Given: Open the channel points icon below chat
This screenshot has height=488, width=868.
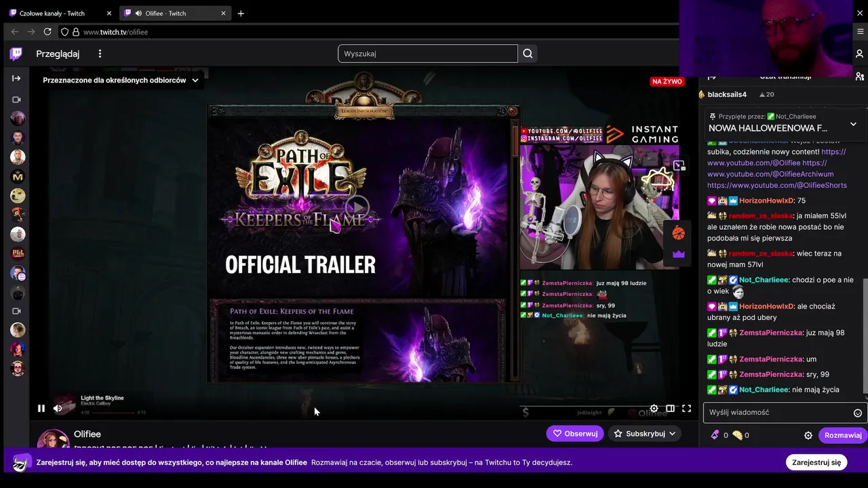Looking at the screenshot, I should tap(715, 435).
